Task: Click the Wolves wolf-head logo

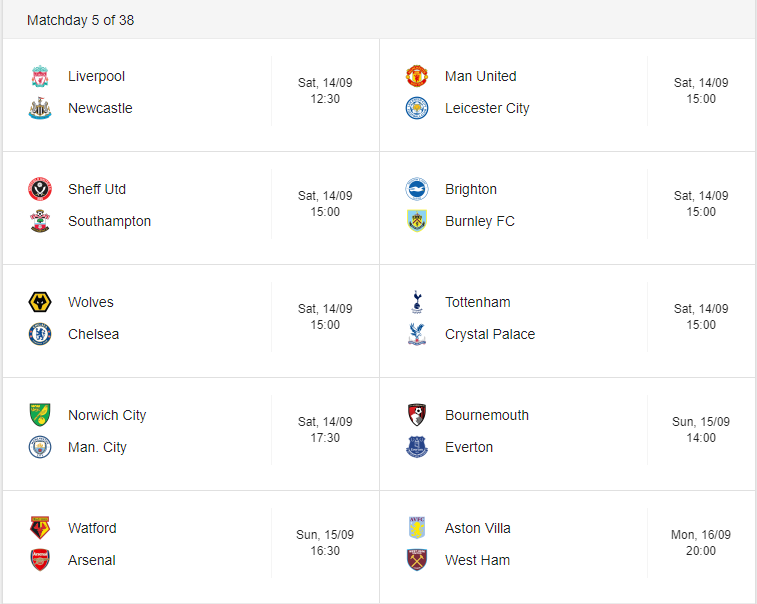Action: pos(40,302)
